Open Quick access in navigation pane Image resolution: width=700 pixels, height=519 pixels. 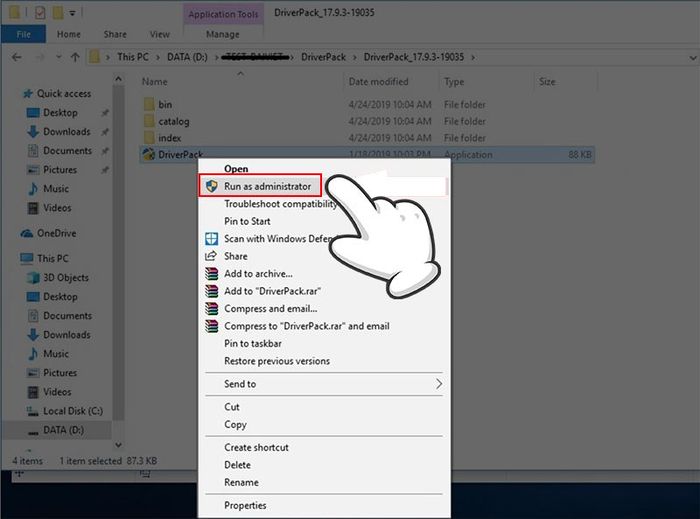coord(64,93)
